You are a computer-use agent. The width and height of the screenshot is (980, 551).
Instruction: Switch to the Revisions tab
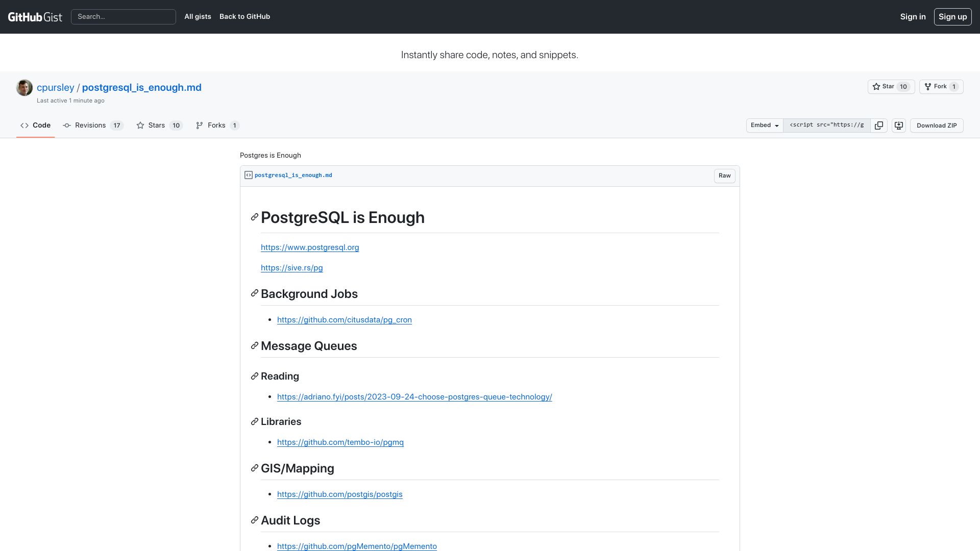point(93,126)
